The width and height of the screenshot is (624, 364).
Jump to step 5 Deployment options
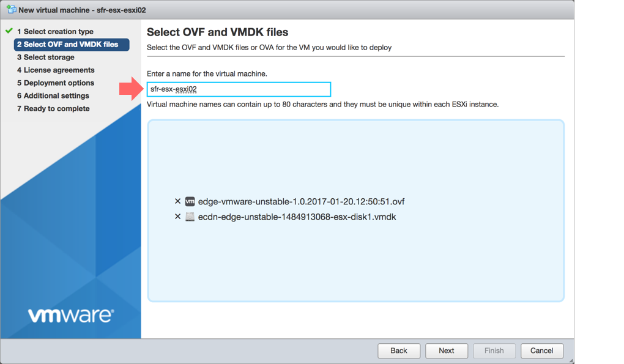click(x=56, y=83)
